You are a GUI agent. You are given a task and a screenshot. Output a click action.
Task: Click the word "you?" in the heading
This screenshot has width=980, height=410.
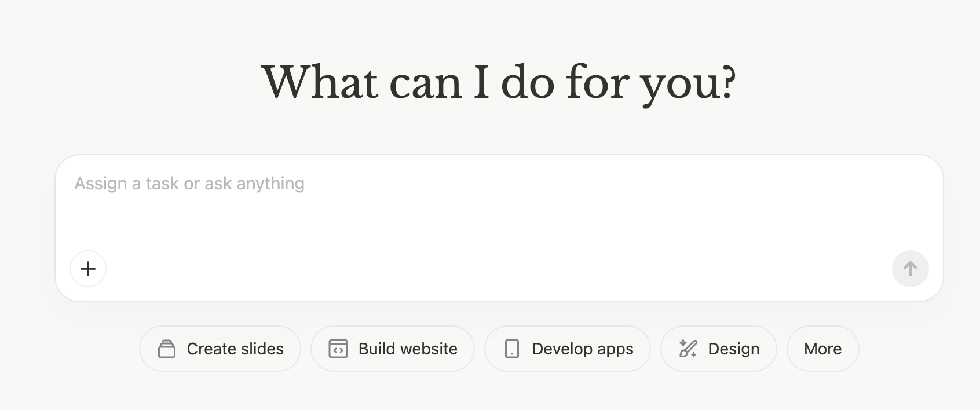(x=688, y=84)
